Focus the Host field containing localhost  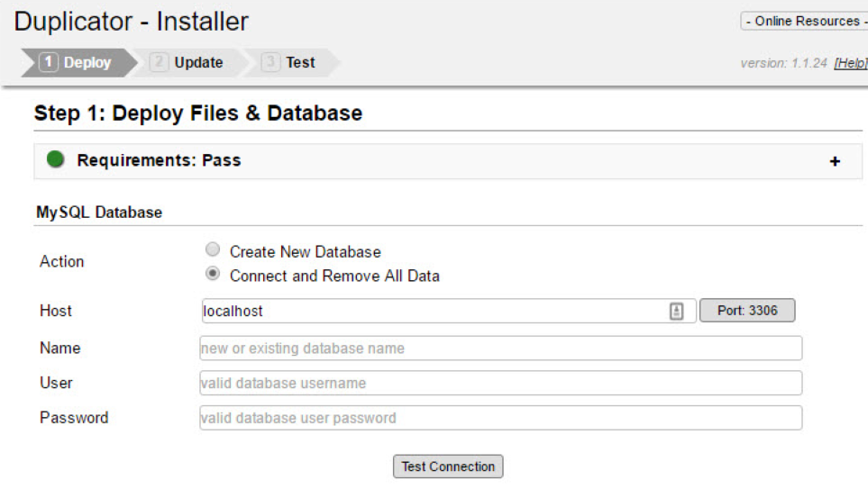coord(433,312)
